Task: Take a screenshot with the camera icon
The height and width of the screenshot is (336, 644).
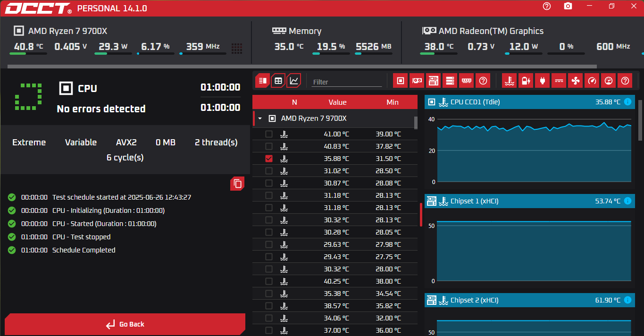Action: click(568, 6)
